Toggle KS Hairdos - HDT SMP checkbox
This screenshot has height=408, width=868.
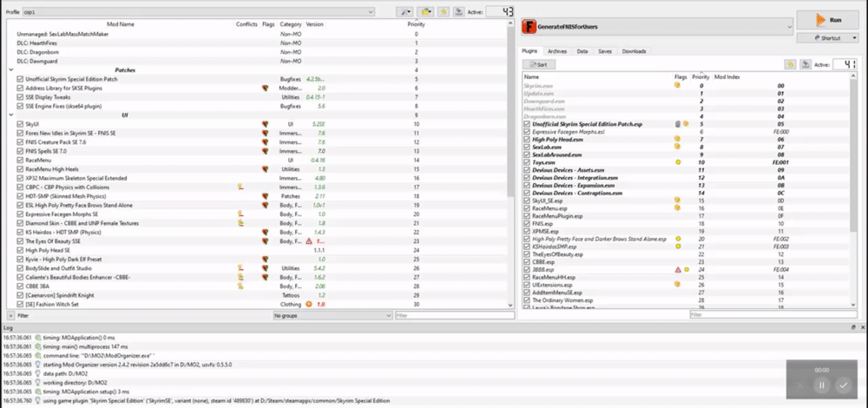click(21, 232)
